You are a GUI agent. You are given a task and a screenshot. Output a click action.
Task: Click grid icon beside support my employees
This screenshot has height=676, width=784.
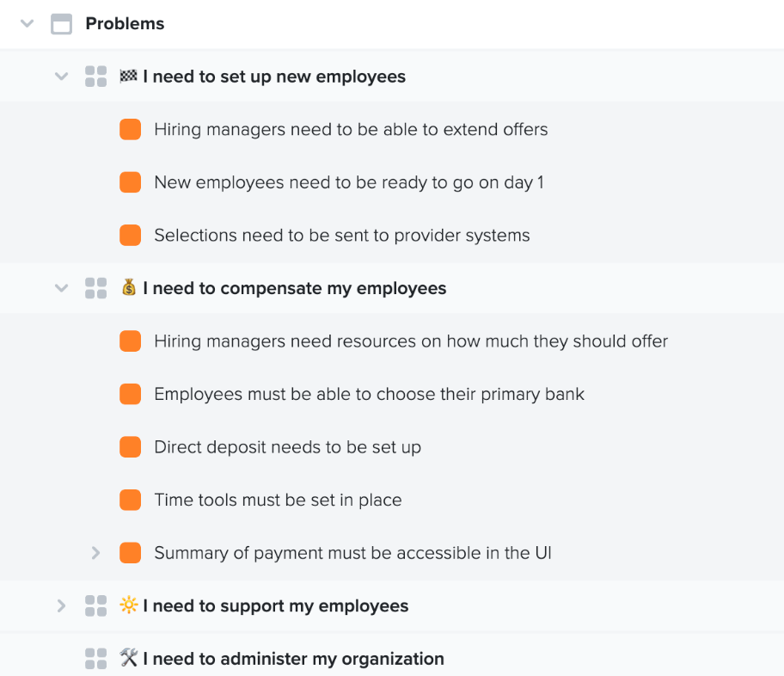click(x=95, y=606)
